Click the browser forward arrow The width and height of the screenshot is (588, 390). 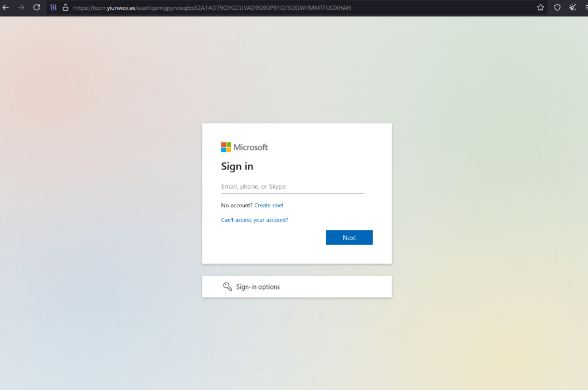pyautogui.click(x=21, y=7)
